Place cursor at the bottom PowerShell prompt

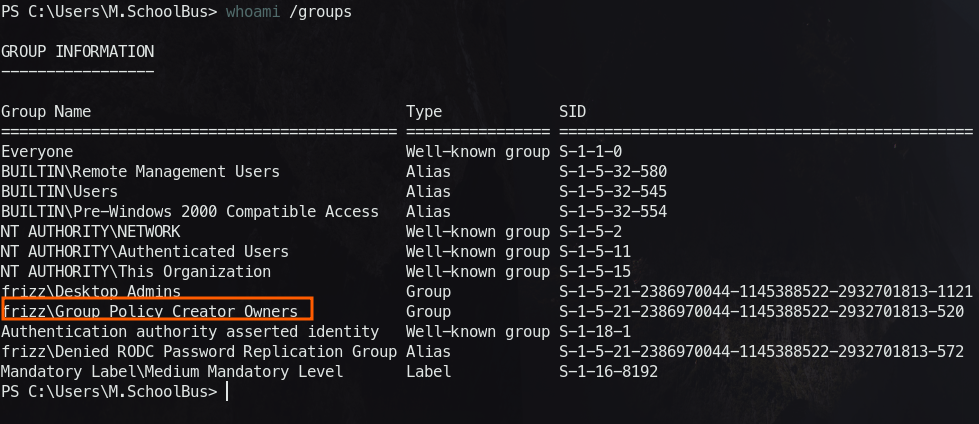pyautogui.click(x=228, y=392)
